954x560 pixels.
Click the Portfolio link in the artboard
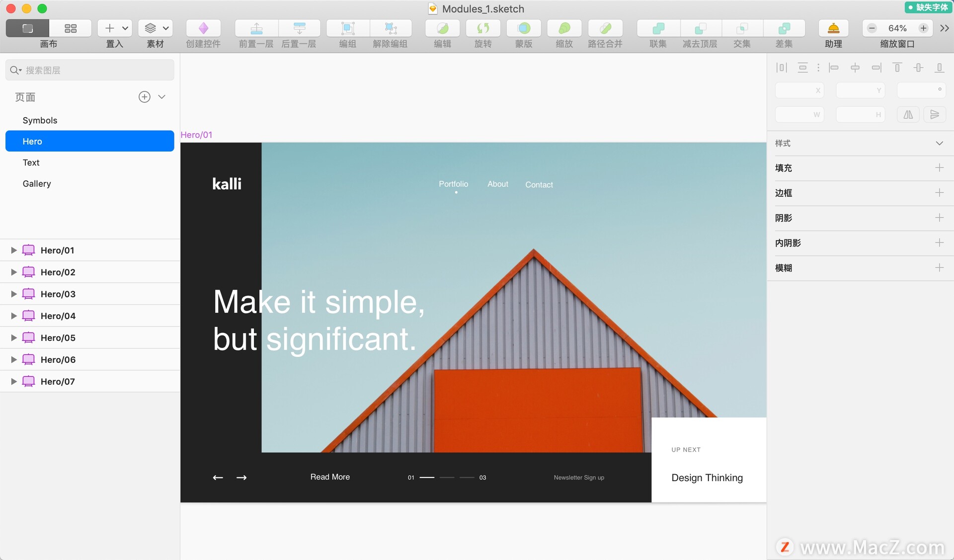coord(453,184)
